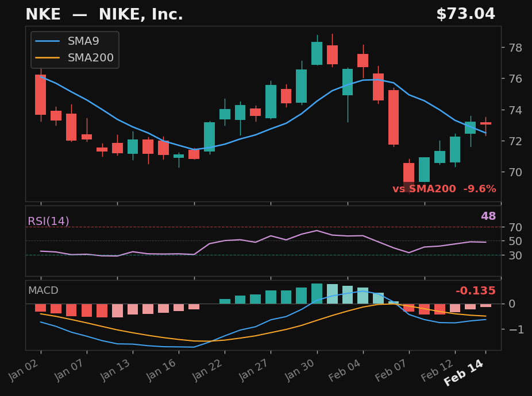The height and width of the screenshot is (396, 532).
Task: Click the price axis label 70 beside the candlesticks
Action: point(515,172)
